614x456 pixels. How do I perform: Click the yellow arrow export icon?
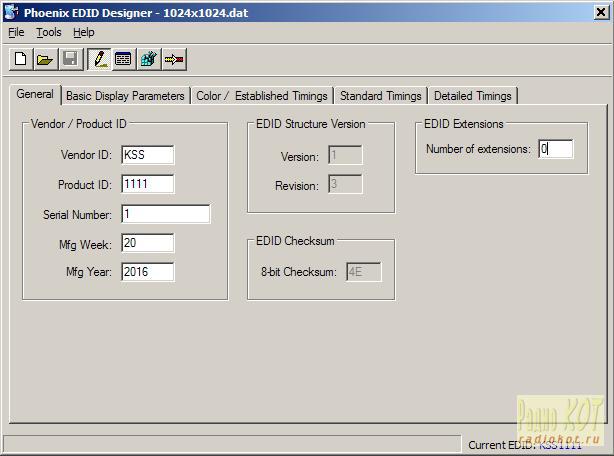[174, 59]
